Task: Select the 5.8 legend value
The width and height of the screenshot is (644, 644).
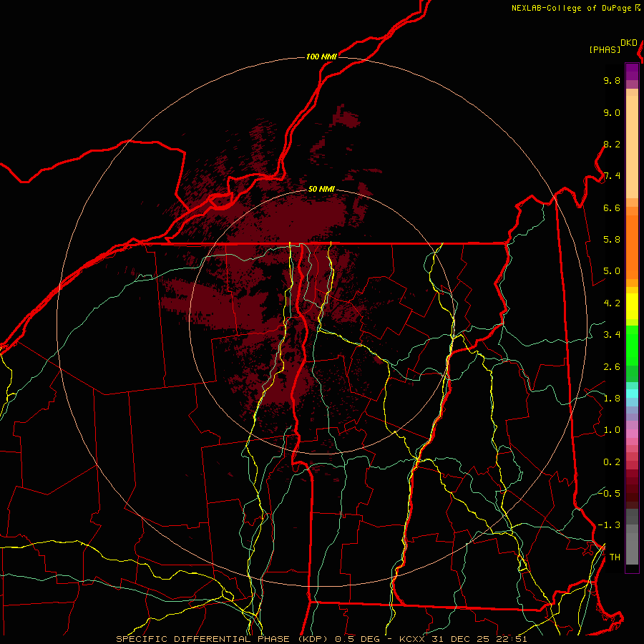Action: click(612, 240)
